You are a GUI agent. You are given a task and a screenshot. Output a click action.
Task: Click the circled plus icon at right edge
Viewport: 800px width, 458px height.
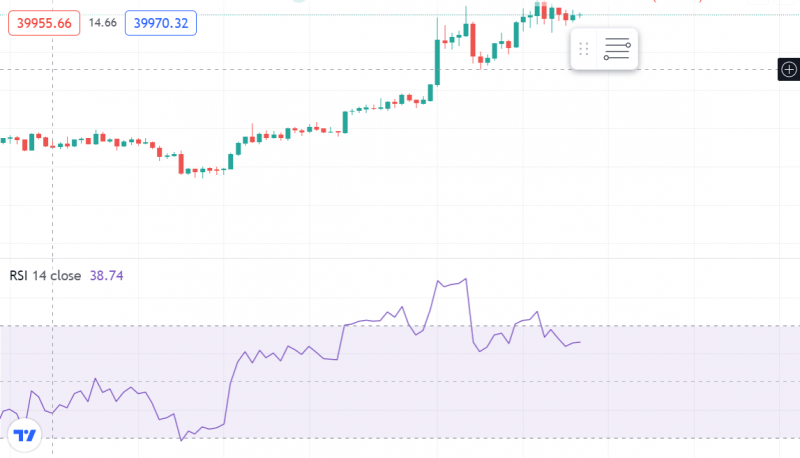click(789, 69)
